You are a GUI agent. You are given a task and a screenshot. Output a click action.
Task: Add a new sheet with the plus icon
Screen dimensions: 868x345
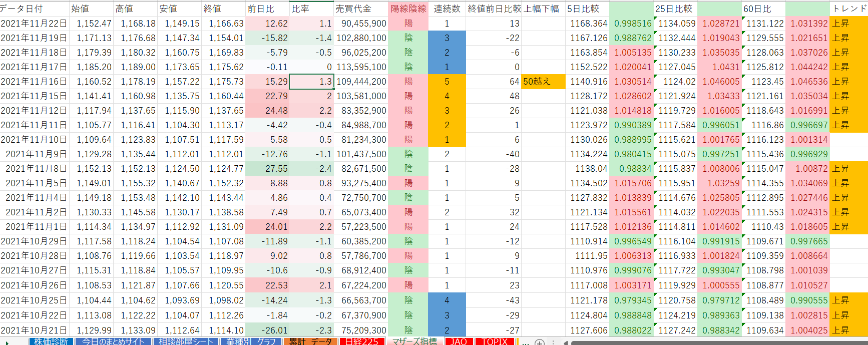click(539, 342)
